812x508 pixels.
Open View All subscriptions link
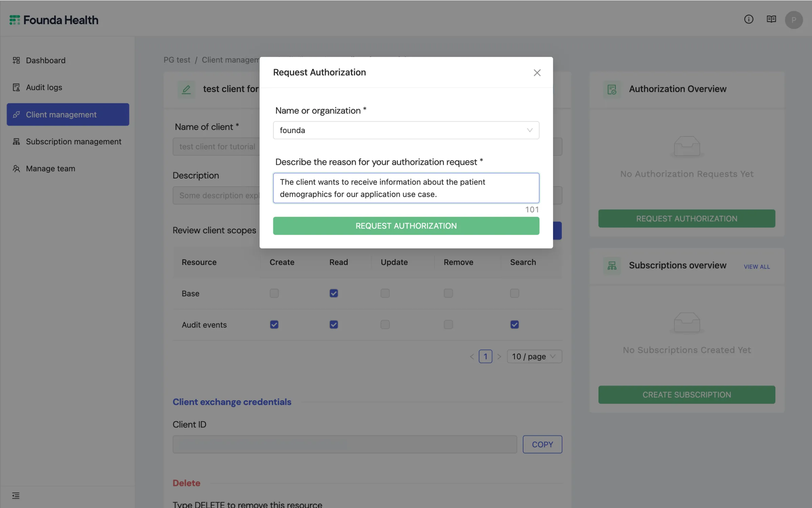(757, 267)
